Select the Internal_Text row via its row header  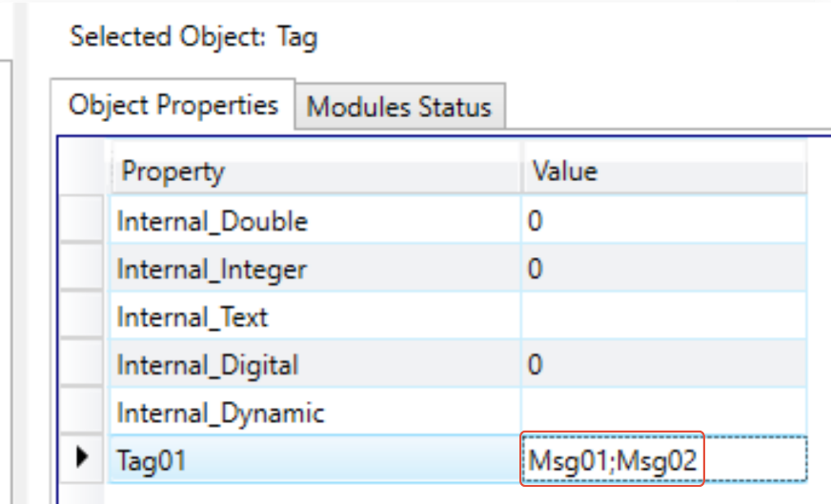(x=84, y=317)
